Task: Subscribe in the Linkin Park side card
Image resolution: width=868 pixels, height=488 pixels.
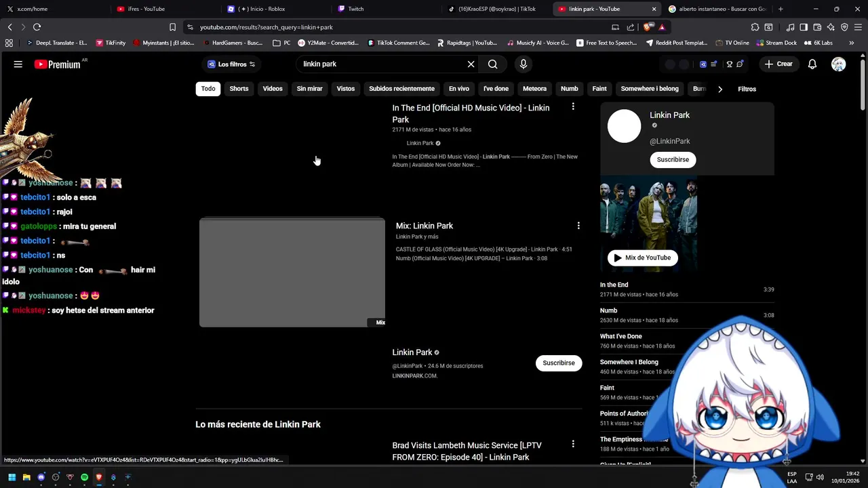Action: click(673, 160)
